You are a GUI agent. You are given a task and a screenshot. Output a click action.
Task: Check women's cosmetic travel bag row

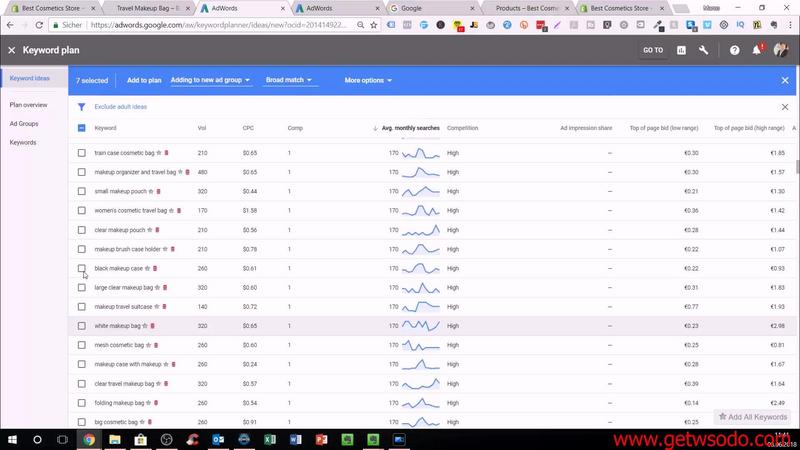click(82, 211)
